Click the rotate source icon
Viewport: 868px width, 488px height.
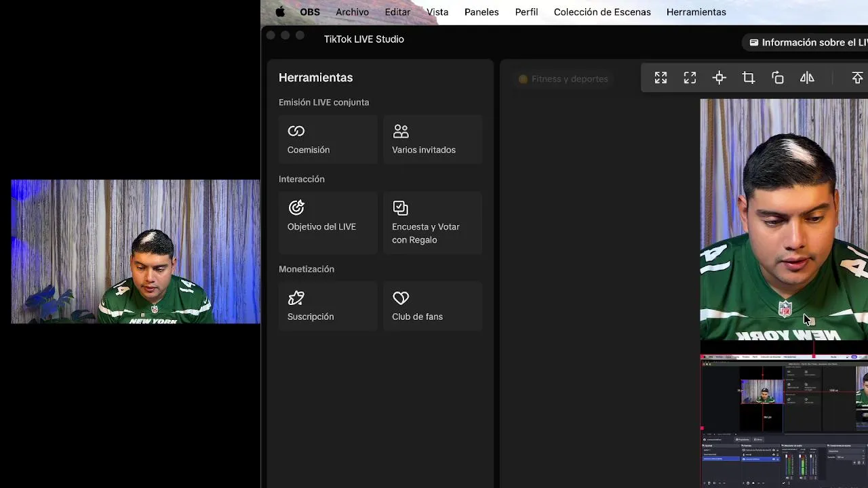click(778, 78)
